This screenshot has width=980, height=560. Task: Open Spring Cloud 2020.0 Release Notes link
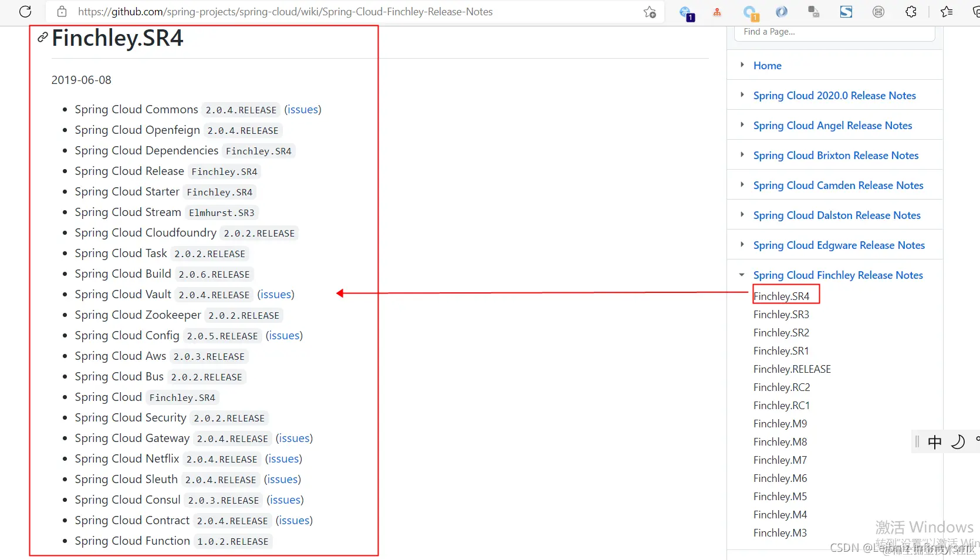click(x=834, y=96)
